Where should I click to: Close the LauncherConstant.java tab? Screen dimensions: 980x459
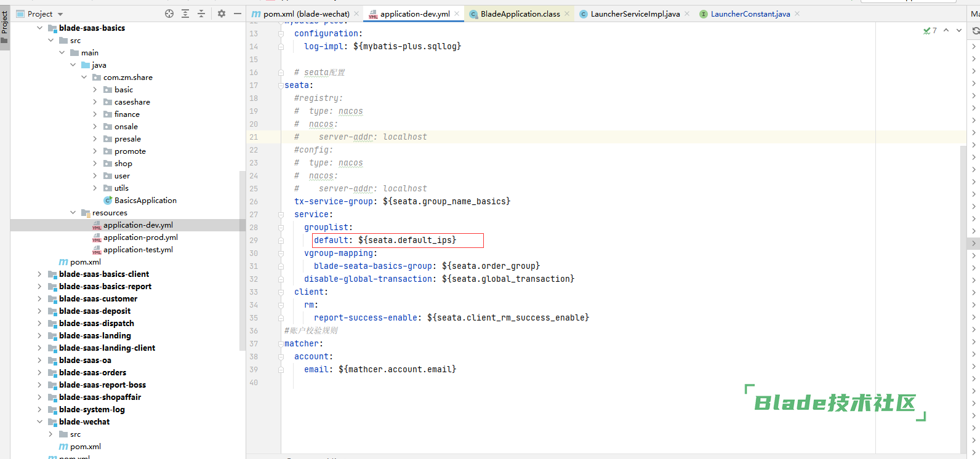(x=797, y=14)
